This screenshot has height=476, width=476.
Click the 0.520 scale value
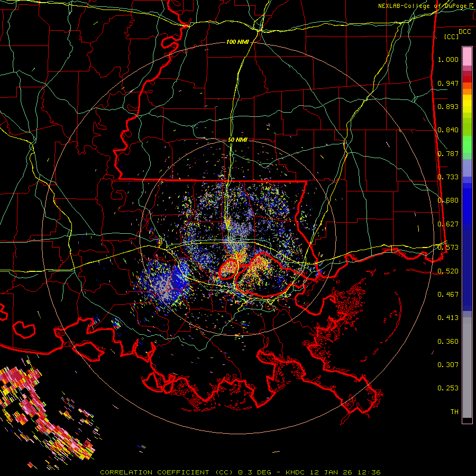(x=448, y=271)
